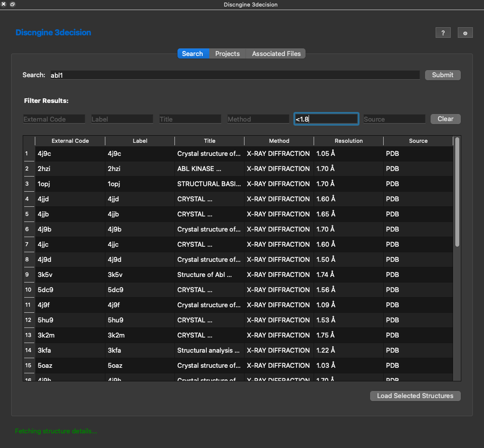Click the Discngine 3decision heading link
Screen dimensions: 484x448
(53, 32)
